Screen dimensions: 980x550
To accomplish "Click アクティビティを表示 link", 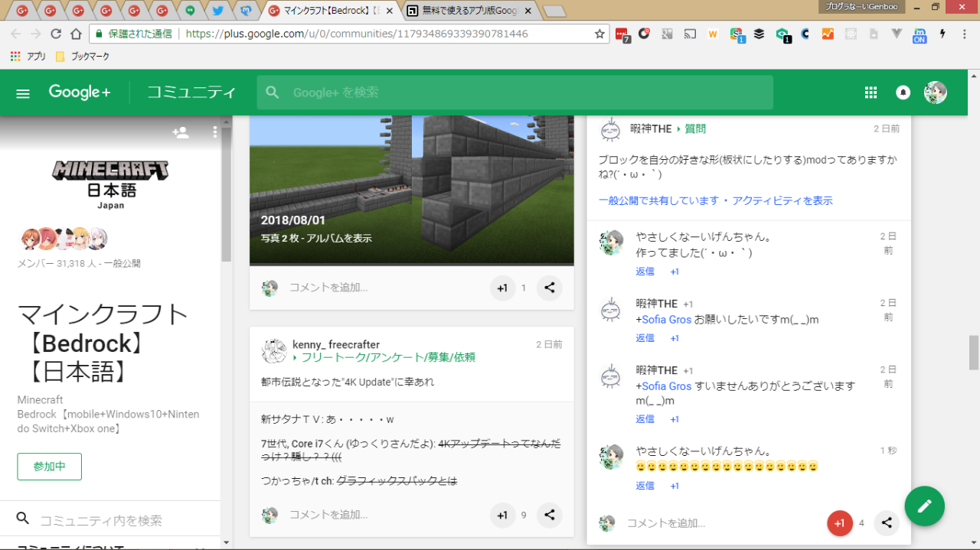I will tap(782, 200).
